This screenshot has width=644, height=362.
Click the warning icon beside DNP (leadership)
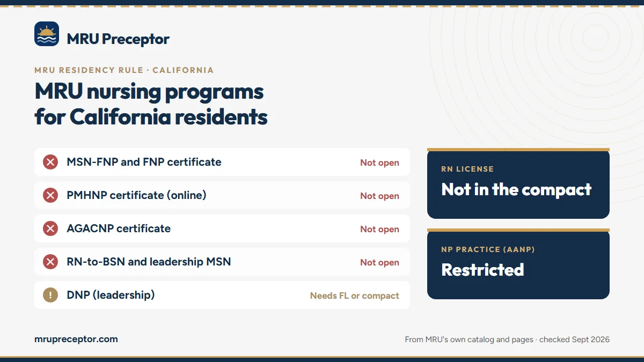tap(50, 295)
